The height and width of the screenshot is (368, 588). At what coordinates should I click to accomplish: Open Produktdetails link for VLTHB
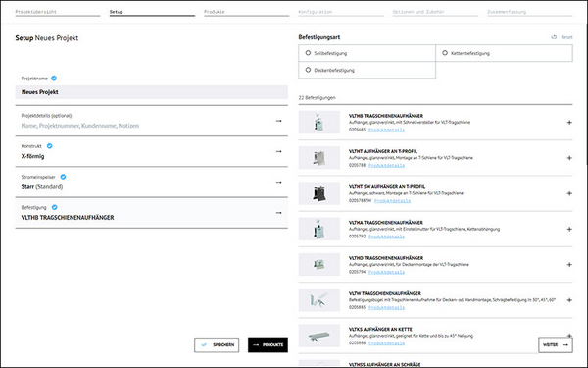(386, 130)
